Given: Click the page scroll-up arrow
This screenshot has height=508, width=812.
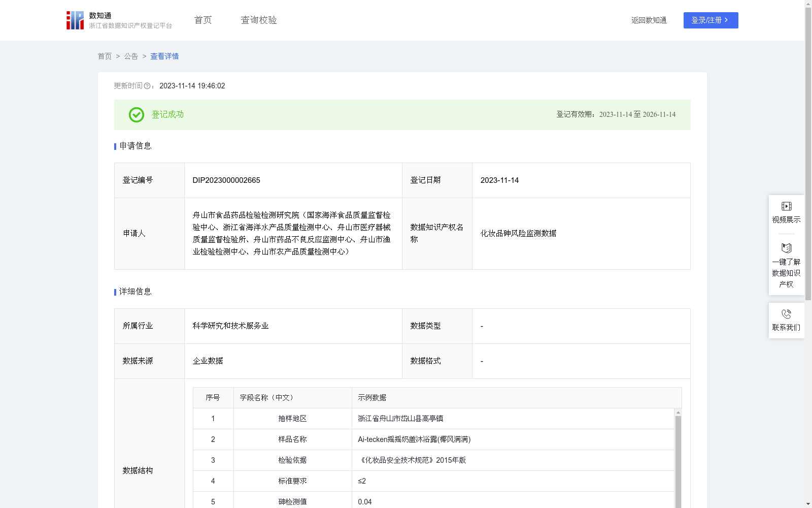Looking at the screenshot, I should [x=808, y=4].
